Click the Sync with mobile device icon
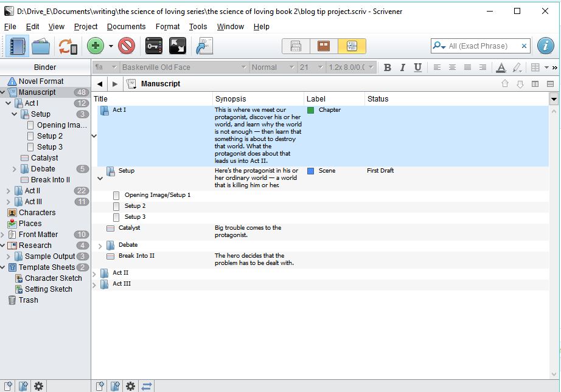This screenshot has height=392, width=561. point(68,46)
